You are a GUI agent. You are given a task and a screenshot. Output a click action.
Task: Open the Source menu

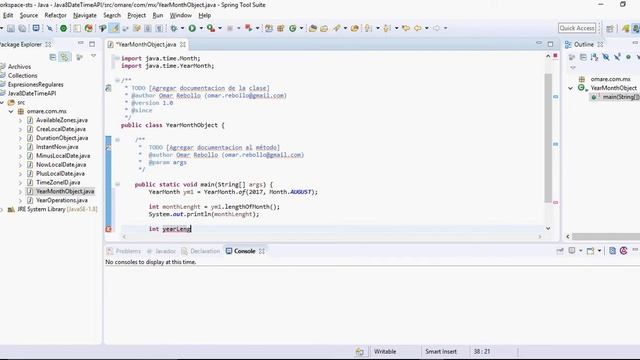click(29, 16)
